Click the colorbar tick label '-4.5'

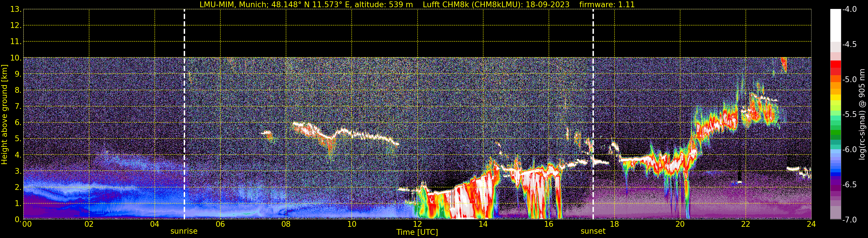coord(850,44)
